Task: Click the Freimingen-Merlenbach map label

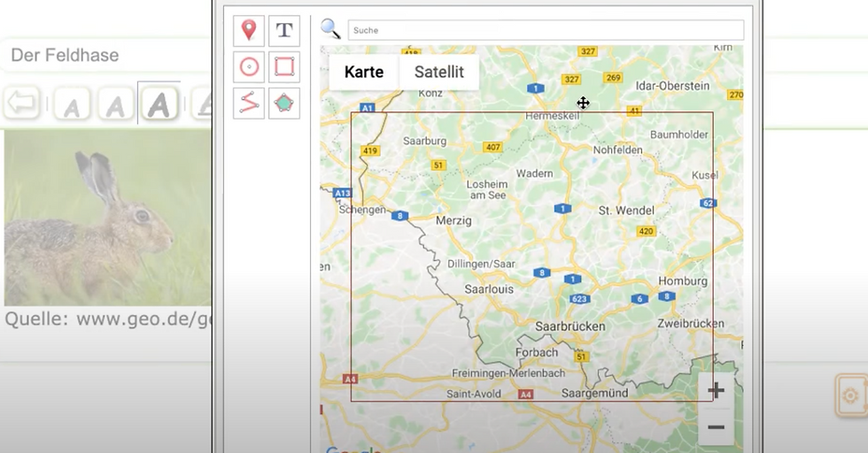Action: (508, 373)
